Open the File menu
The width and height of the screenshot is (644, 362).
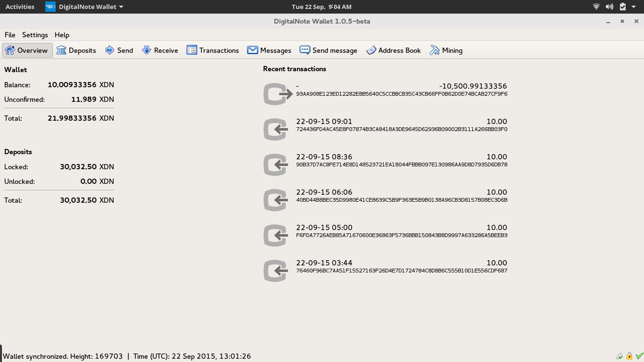(10, 35)
